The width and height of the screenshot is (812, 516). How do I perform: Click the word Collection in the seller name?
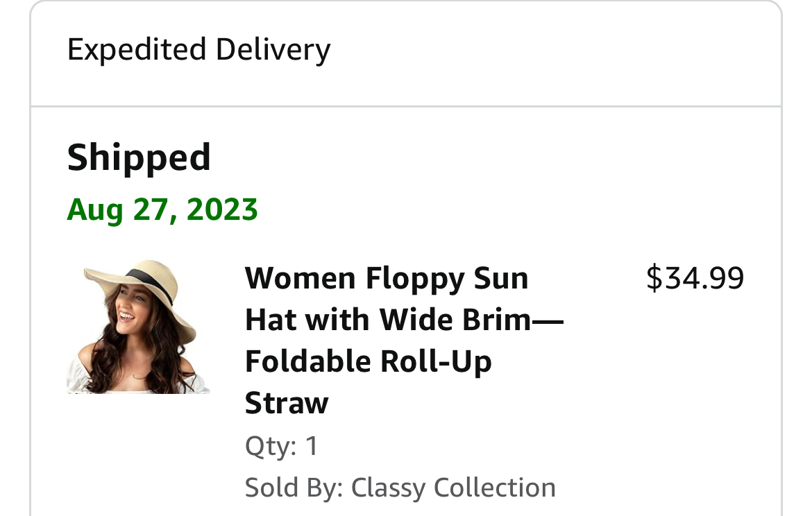coord(495,488)
